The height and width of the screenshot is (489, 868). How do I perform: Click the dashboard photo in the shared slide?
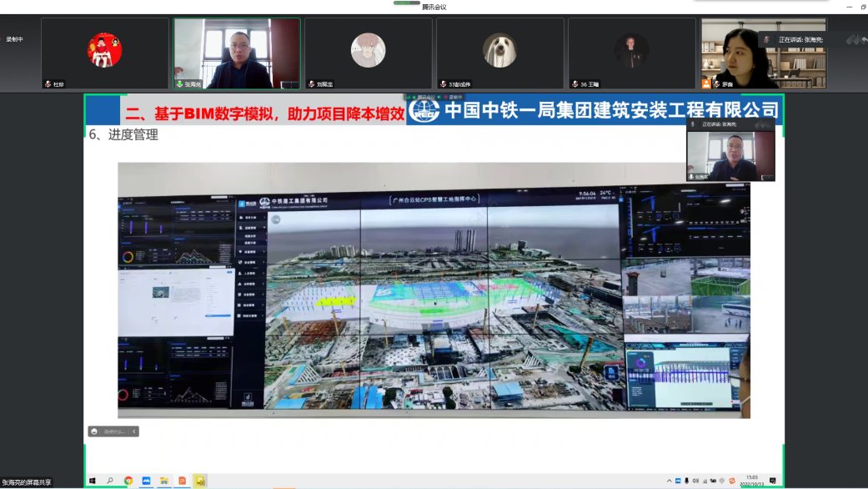[434, 290]
